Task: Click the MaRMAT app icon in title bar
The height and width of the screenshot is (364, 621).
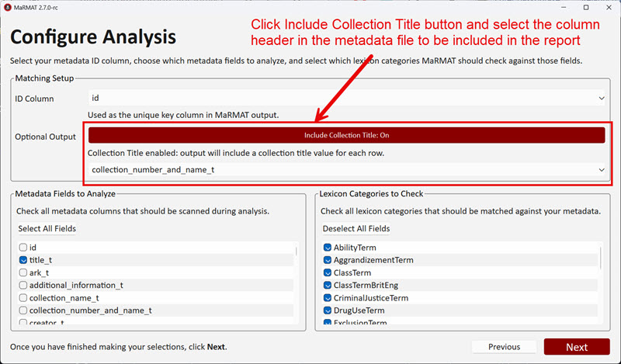Action: coord(7,8)
